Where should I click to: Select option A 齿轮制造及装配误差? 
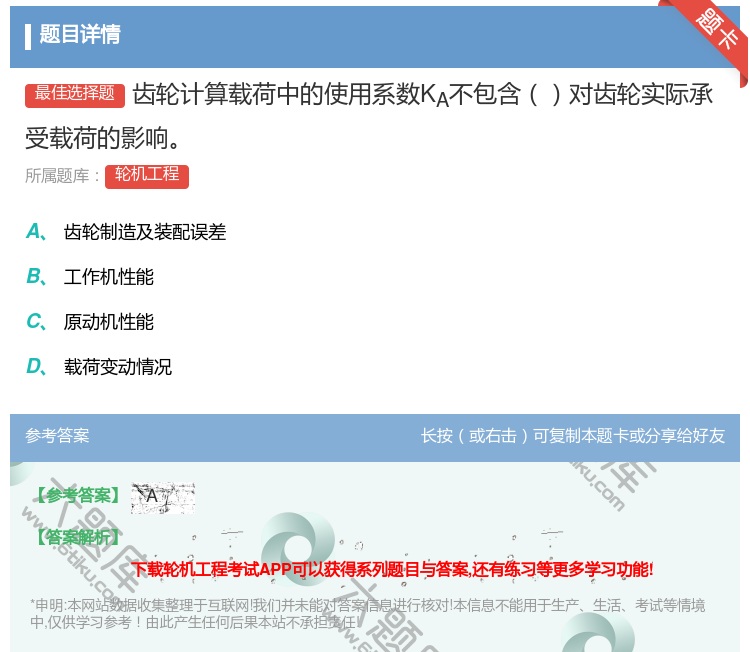[x=126, y=232]
